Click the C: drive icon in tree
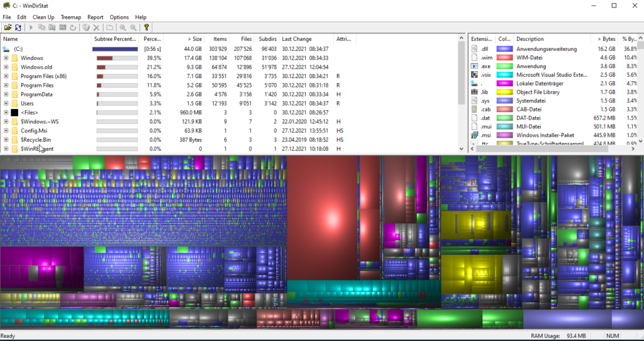The image size is (644, 341). point(6,49)
